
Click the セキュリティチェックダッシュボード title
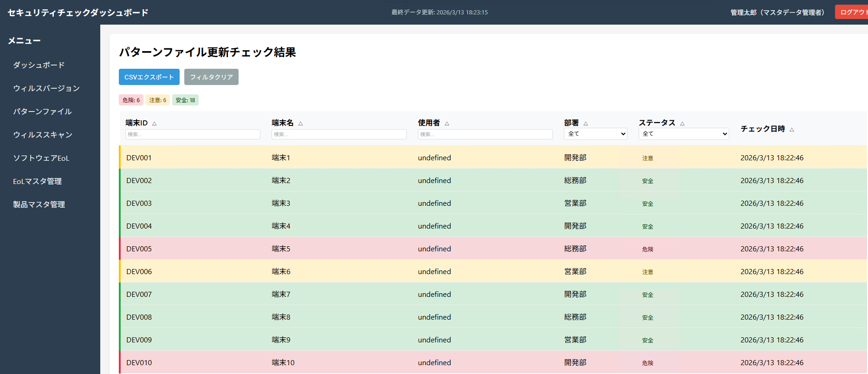78,13
